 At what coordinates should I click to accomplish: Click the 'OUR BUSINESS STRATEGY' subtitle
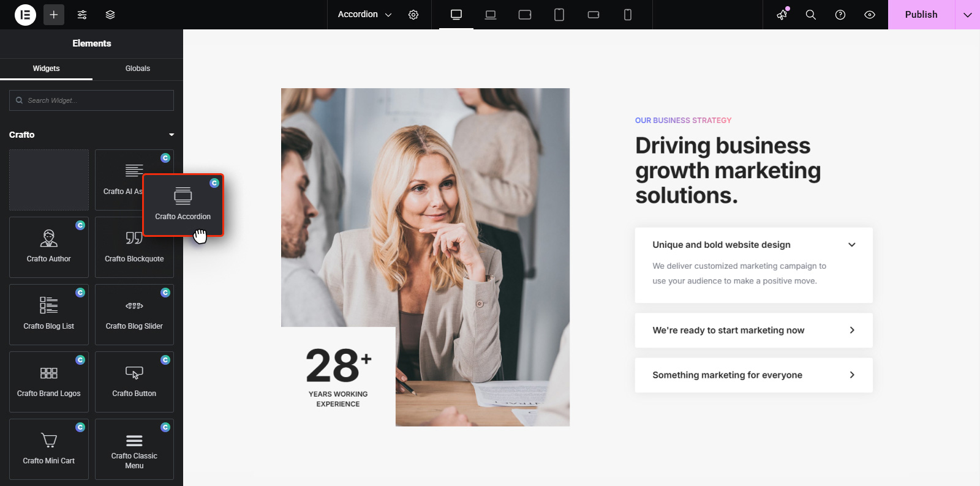[683, 121]
